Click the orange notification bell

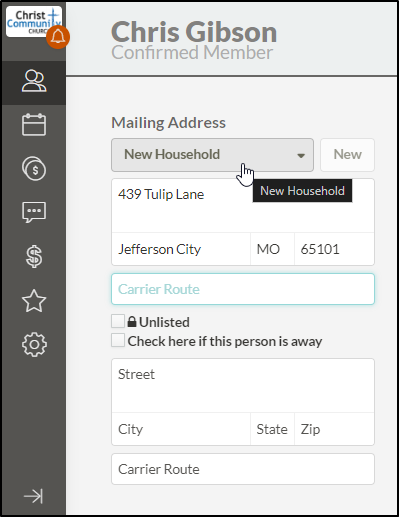(x=58, y=37)
